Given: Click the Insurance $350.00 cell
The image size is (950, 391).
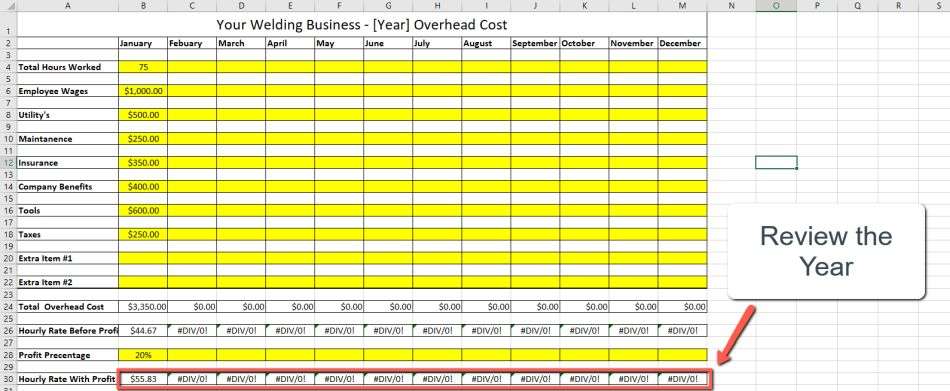Looking at the screenshot, I should pos(143,163).
